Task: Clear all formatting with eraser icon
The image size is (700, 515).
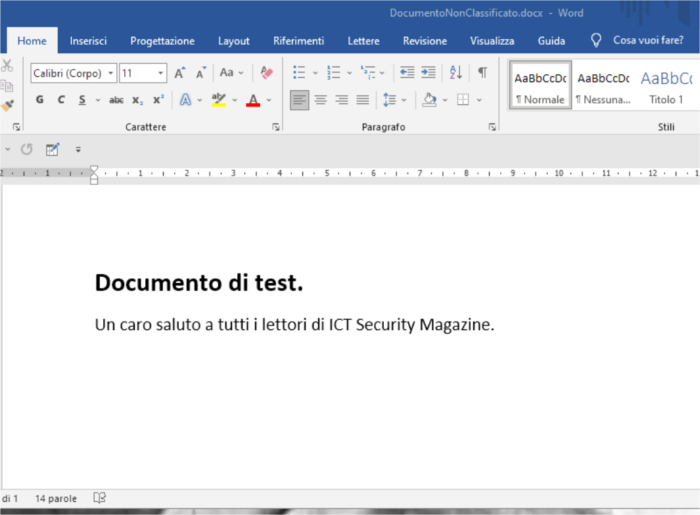Action: pyautogui.click(x=267, y=72)
